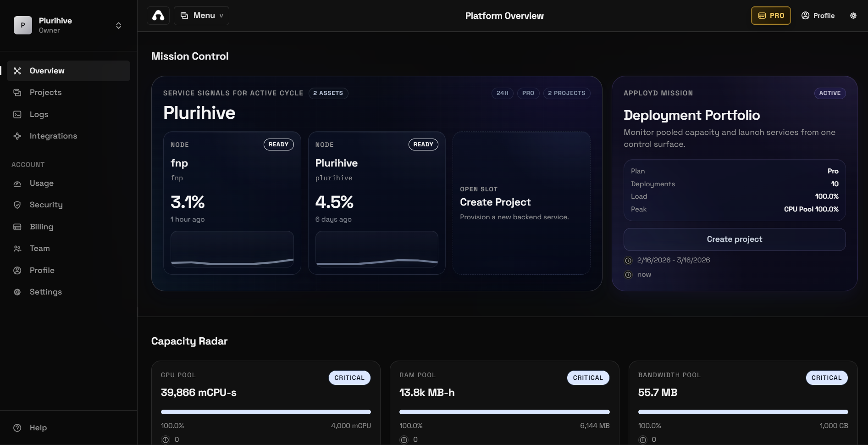Click the PRO plan badge button
This screenshot has height=445, width=868.
coord(771,16)
